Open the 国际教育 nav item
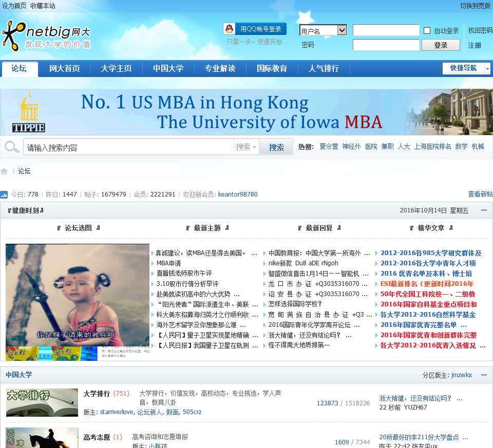493x448 pixels. click(272, 68)
